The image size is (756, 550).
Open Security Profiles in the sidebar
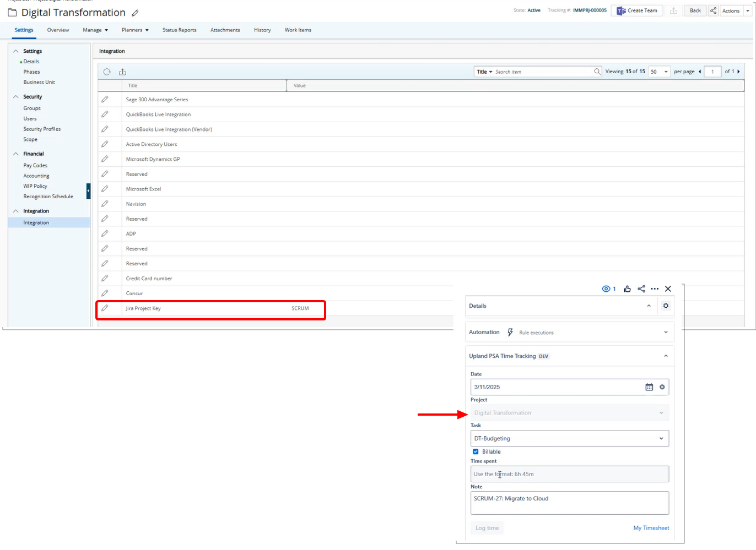pyautogui.click(x=42, y=129)
